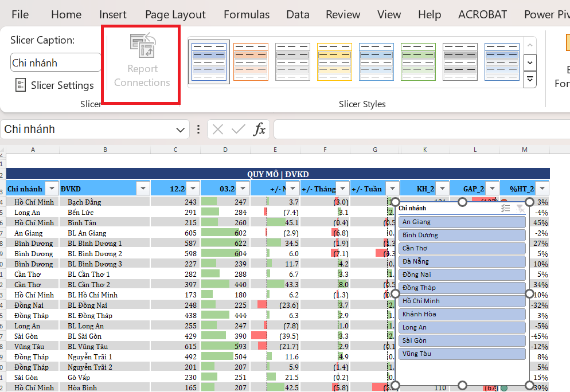Image resolution: width=570 pixels, height=392 pixels.
Task: Select An Giang in the slicer
Action: coord(462,222)
